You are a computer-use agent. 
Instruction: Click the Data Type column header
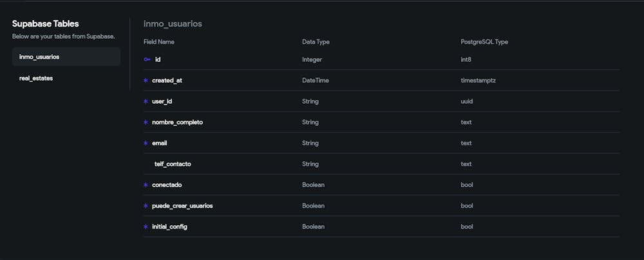pyautogui.click(x=316, y=42)
